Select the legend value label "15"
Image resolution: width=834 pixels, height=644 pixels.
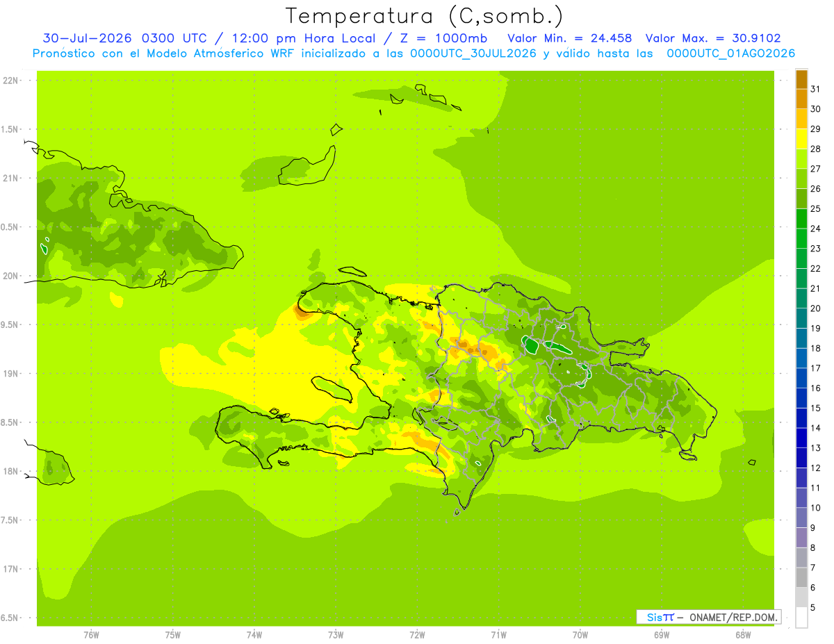pyautogui.click(x=815, y=408)
